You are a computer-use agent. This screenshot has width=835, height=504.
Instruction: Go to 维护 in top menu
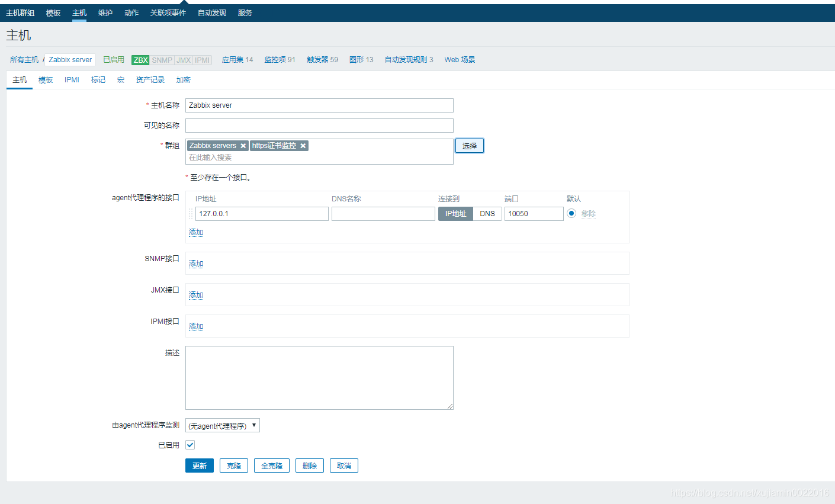coord(105,13)
